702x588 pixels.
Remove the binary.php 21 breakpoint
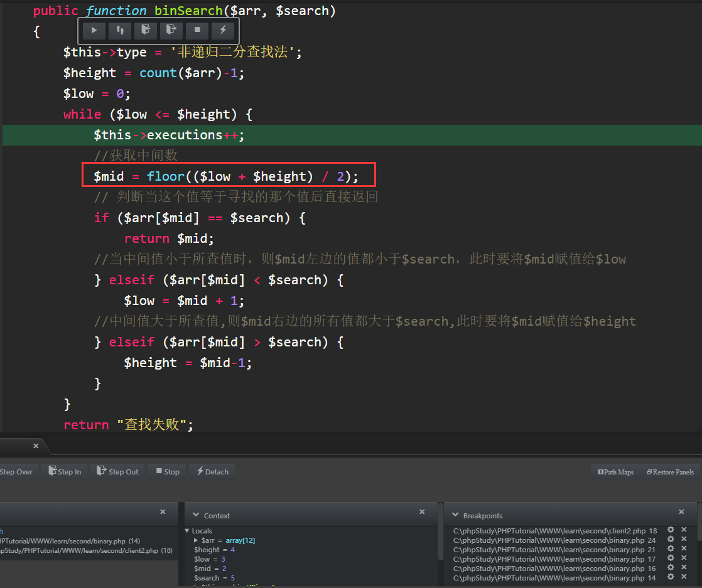pos(684,548)
